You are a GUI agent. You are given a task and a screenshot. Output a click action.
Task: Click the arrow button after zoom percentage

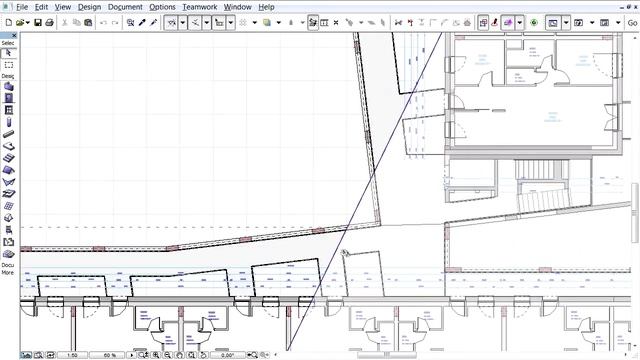pyautogui.click(x=131, y=355)
